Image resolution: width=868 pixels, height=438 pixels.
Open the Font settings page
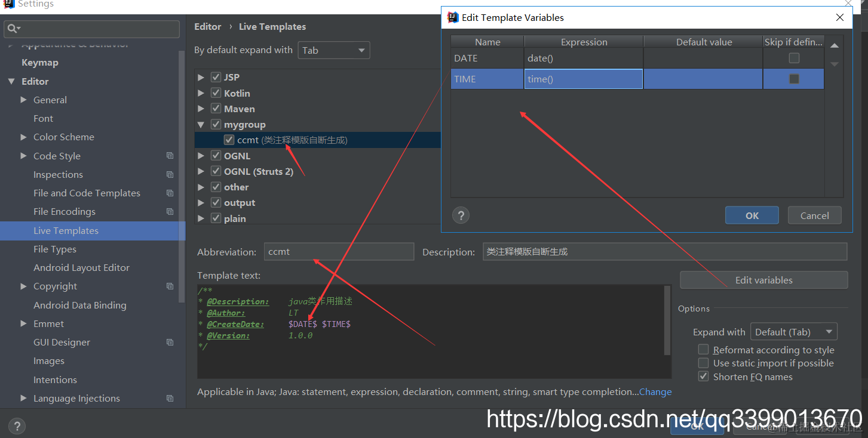[x=43, y=118]
